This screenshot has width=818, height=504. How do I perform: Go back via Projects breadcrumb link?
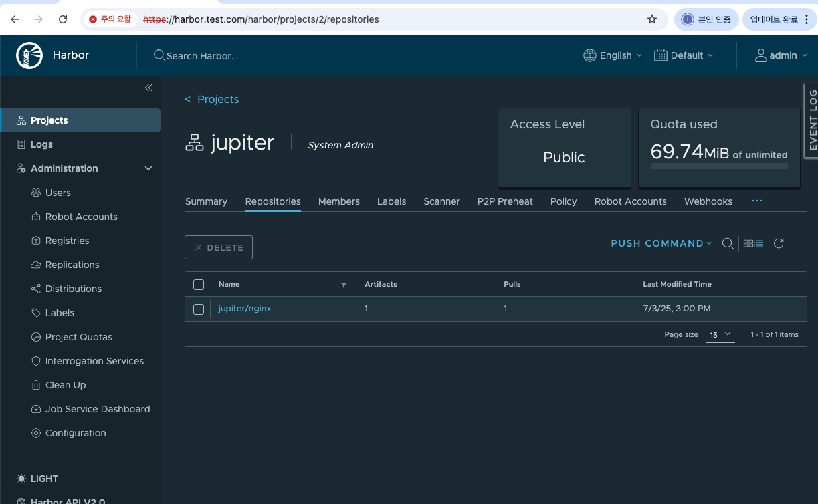click(x=212, y=99)
